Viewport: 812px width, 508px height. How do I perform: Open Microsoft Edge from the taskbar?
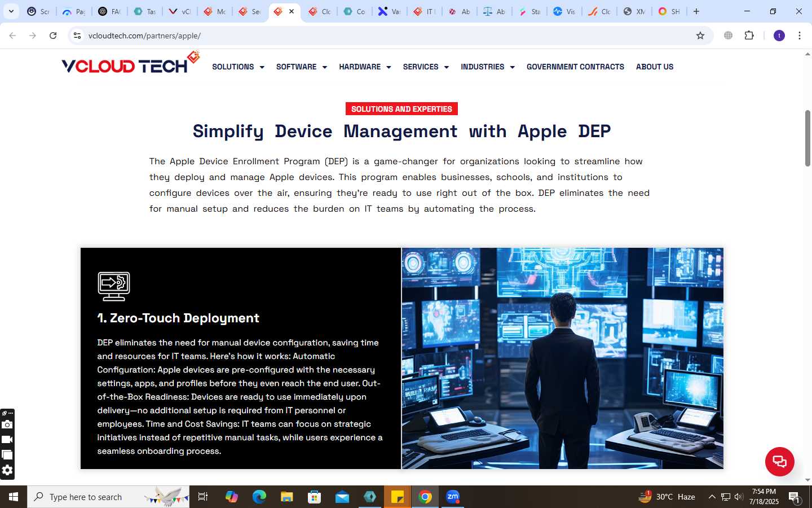pos(259,497)
